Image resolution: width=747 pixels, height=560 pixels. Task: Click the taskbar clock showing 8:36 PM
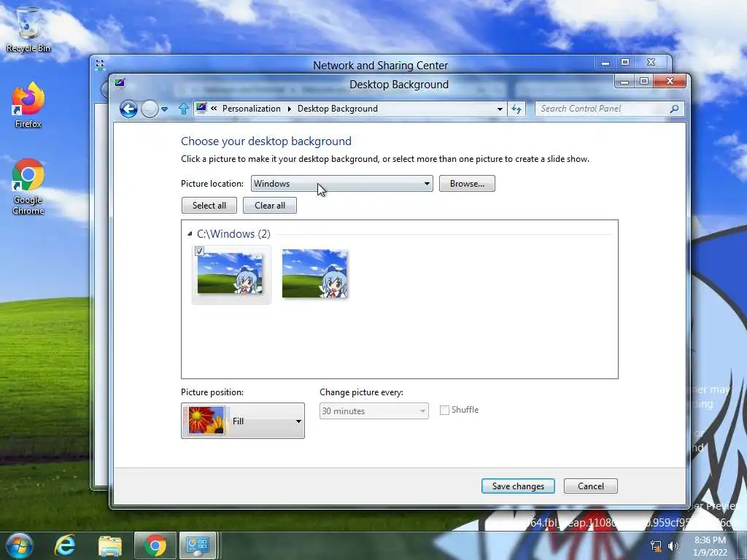pos(710,546)
